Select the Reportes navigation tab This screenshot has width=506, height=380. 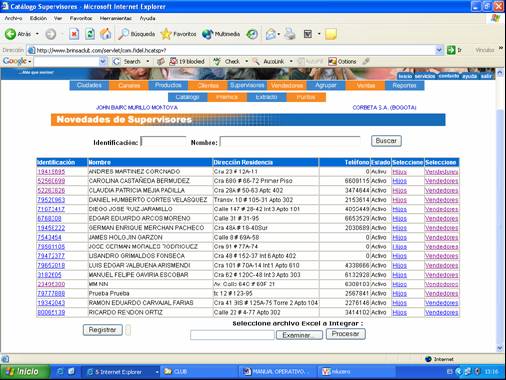(x=404, y=85)
